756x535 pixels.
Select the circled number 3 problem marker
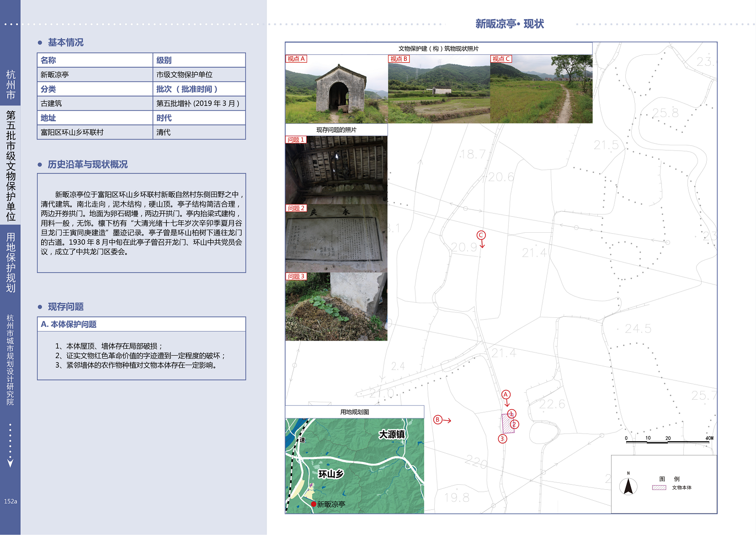502,439
